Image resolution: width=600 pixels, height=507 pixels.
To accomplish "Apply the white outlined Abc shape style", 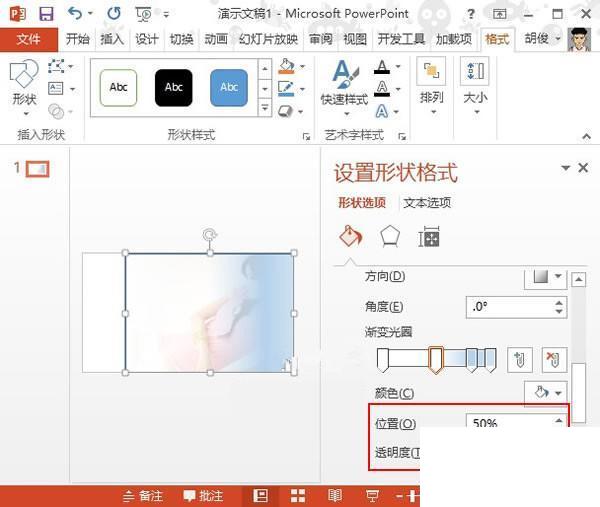I will click(118, 88).
